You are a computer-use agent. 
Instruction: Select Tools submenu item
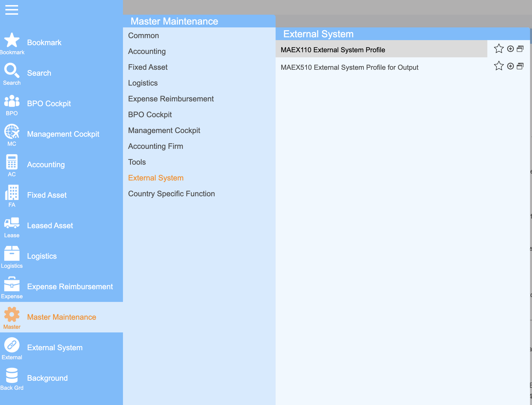[x=137, y=162]
